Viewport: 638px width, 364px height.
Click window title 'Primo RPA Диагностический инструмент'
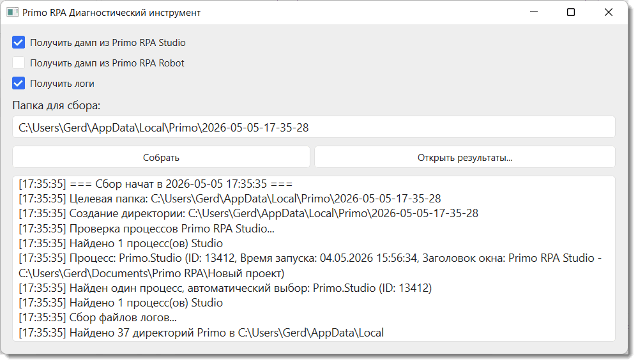pos(112,13)
